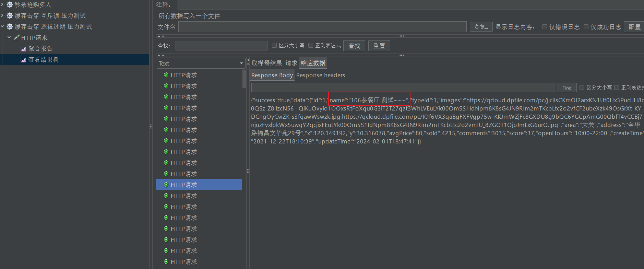Click right-pointing expand arrow beside 取样器结果 tab
Viewport: 644px width, 269px height.
(248, 63)
